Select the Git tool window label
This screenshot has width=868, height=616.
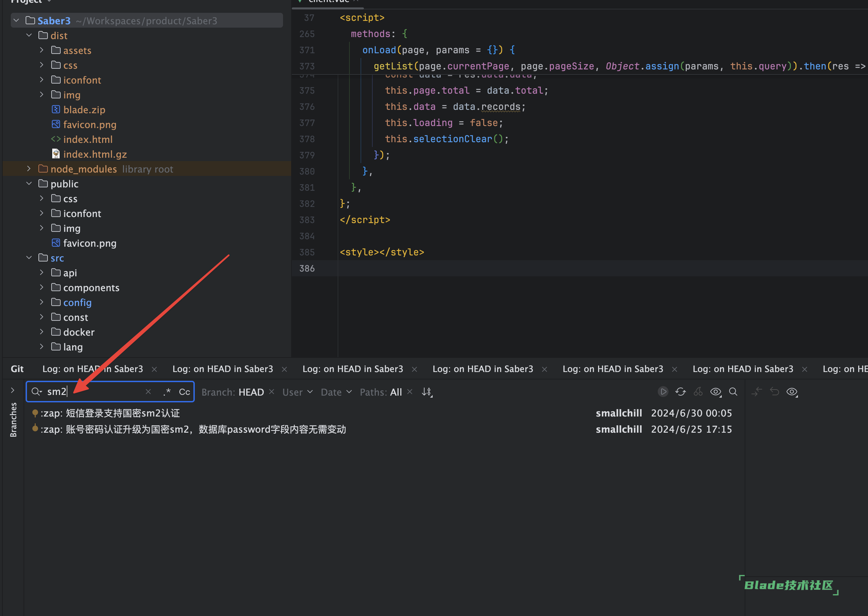[17, 369]
